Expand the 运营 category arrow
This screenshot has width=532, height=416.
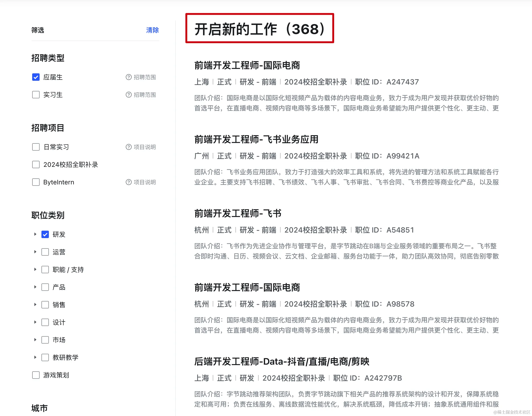tap(35, 252)
